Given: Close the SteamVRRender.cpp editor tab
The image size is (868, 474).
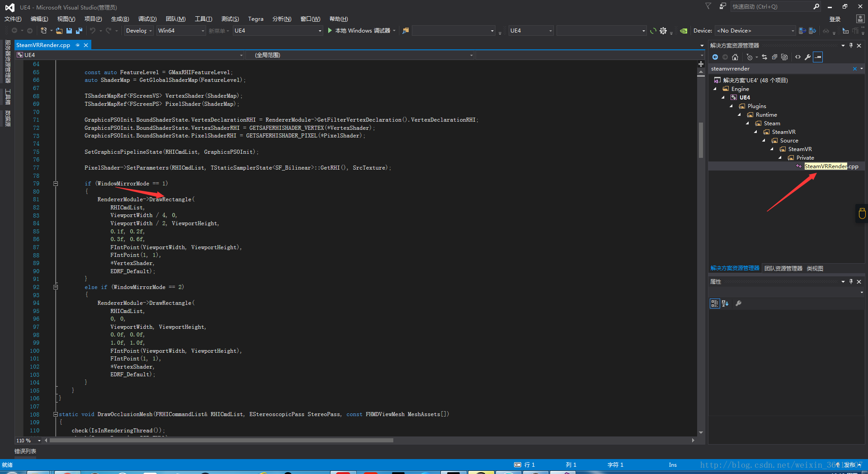Looking at the screenshot, I should pos(86,45).
